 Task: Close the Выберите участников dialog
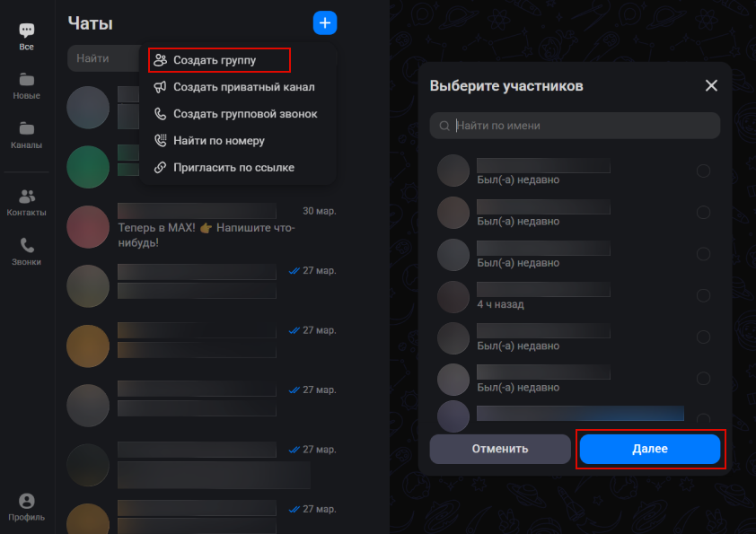711,85
